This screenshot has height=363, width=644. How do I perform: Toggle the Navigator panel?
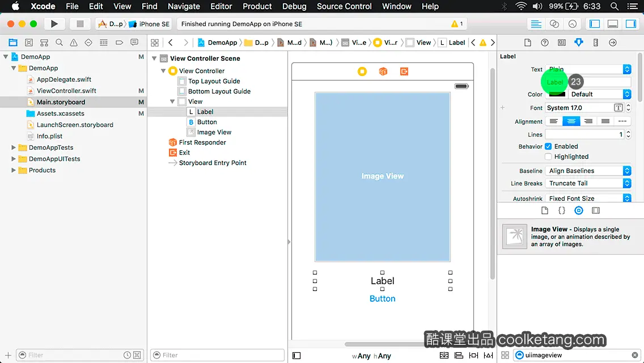pyautogui.click(x=594, y=24)
